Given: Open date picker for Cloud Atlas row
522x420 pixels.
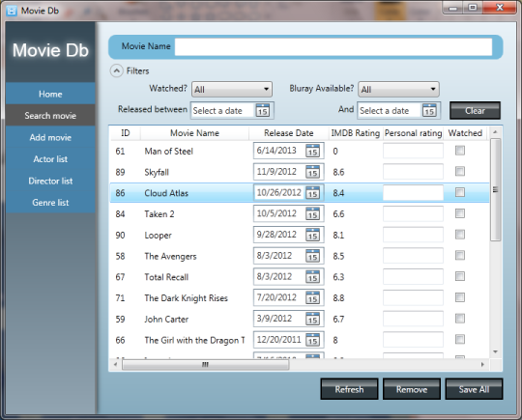Looking at the screenshot, I should click(312, 192).
